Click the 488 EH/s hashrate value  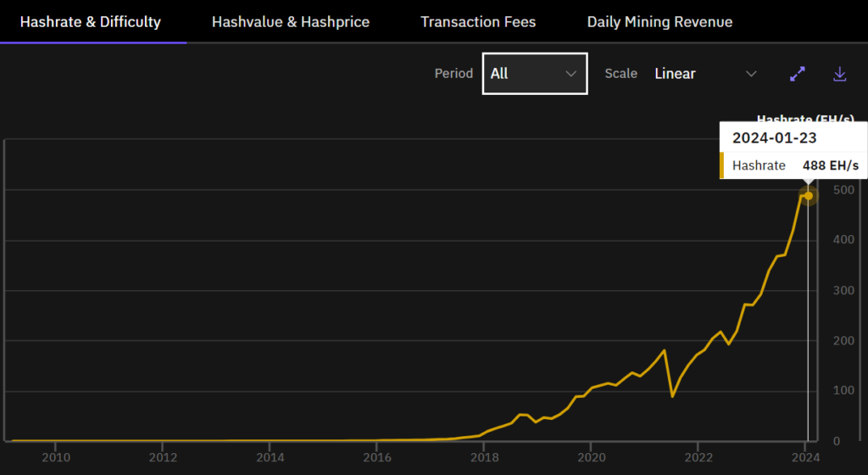click(x=831, y=165)
